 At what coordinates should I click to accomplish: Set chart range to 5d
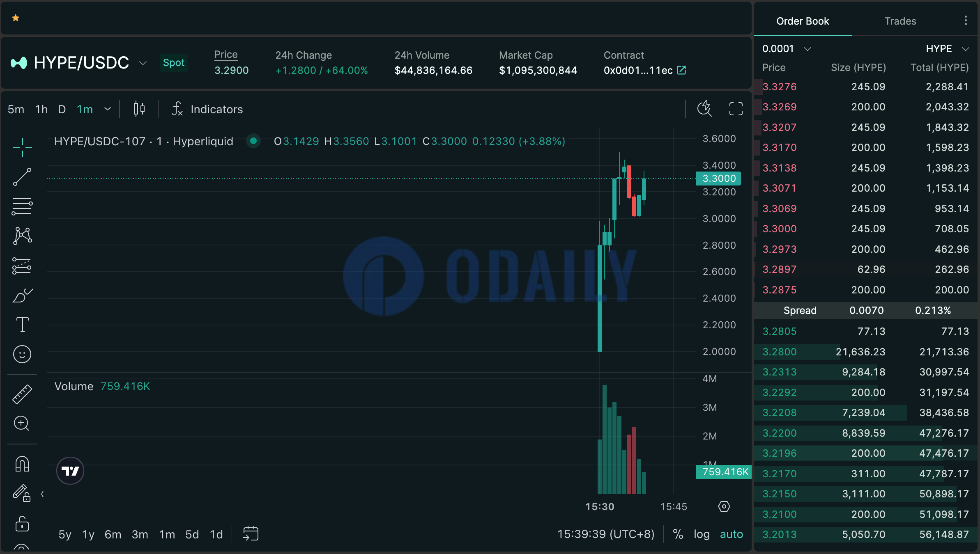click(x=192, y=534)
